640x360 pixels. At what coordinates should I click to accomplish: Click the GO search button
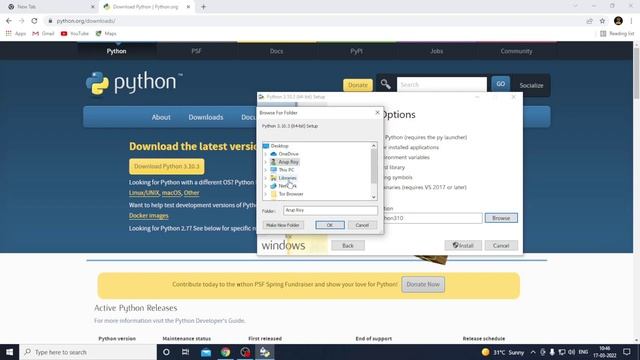click(x=500, y=84)
